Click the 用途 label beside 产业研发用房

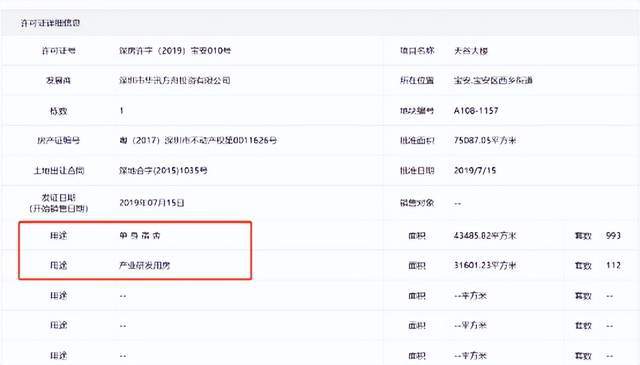(x=58, y=265)
